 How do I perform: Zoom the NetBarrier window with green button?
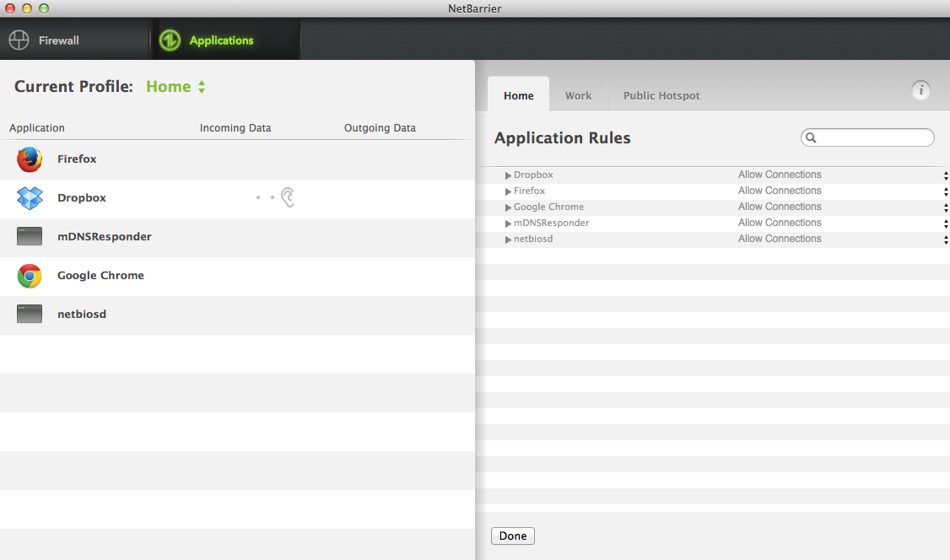click(x=44, y=8)
